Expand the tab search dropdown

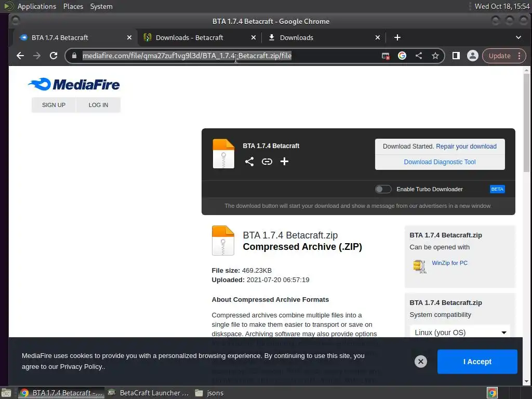coord(518,37)
